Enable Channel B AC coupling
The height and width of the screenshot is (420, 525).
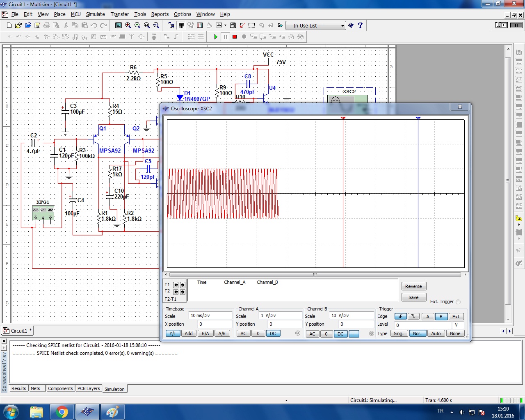point(312,333)
